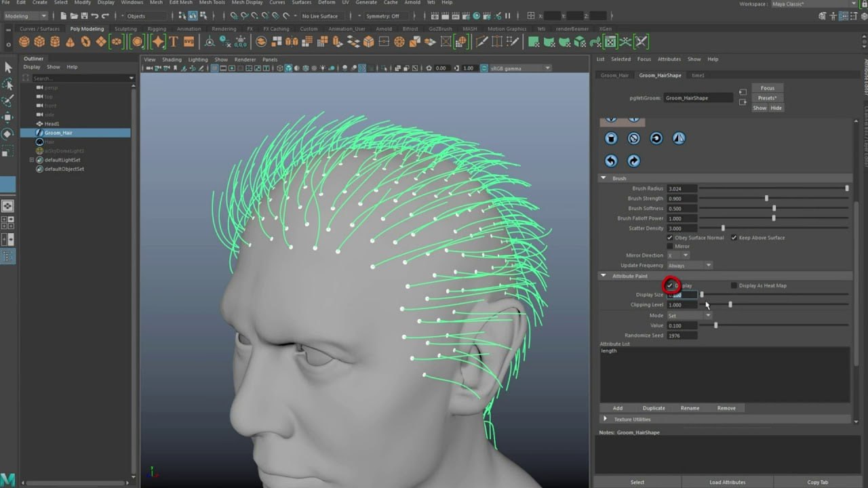
Task: Click the green IPR render circle icon
Action: click(477, 16)
